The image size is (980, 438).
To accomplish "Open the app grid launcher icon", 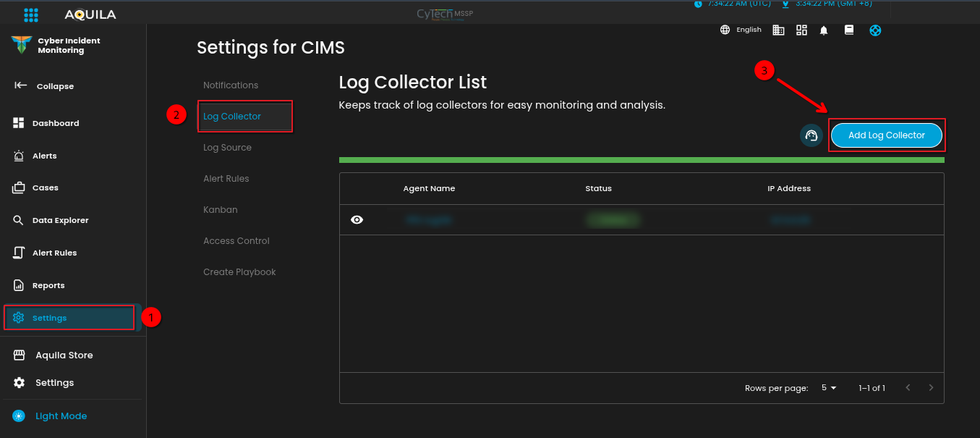I will (31, 14).
